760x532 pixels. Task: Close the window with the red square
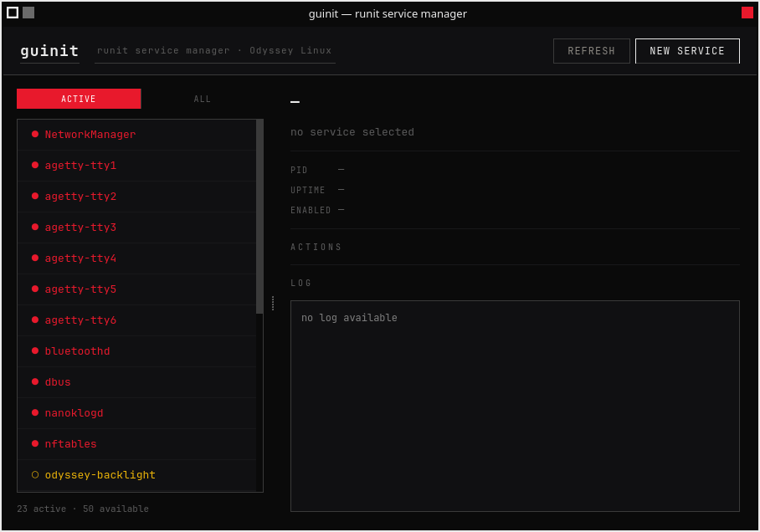[747, 13]
